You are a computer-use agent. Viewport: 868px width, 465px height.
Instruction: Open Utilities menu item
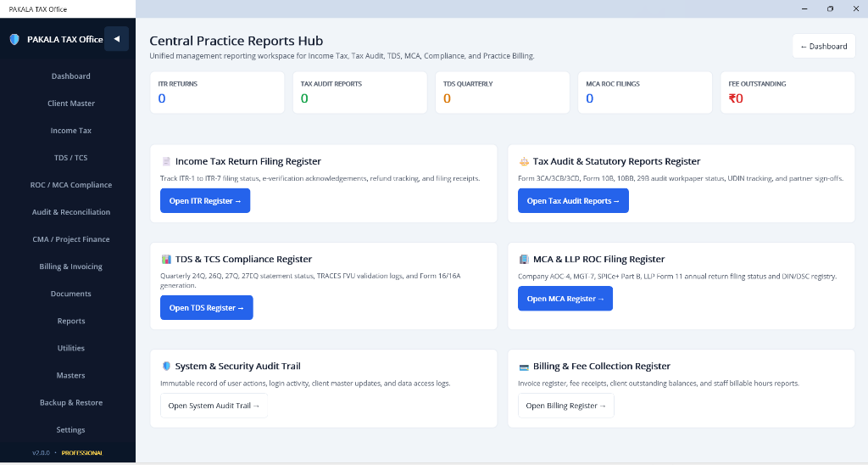[x=71, y=348]
